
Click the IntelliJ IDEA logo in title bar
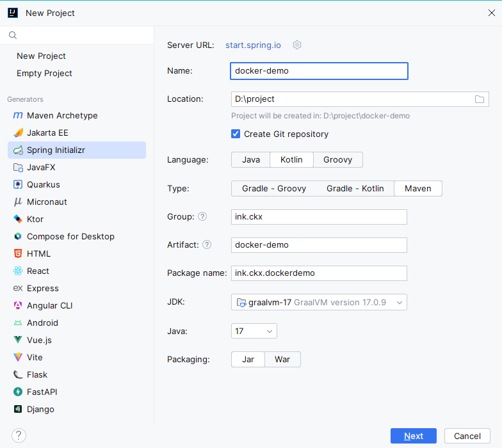pyautogui.click(x=13, y=13)
